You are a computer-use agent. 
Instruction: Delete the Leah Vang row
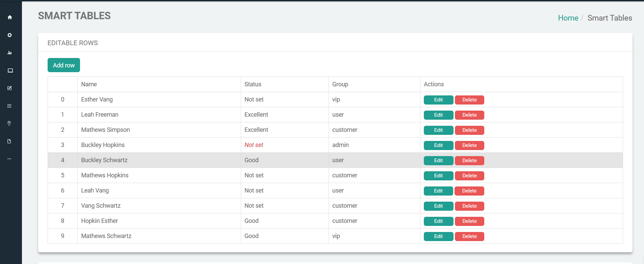pyautogui.click(x=469, y=191)
